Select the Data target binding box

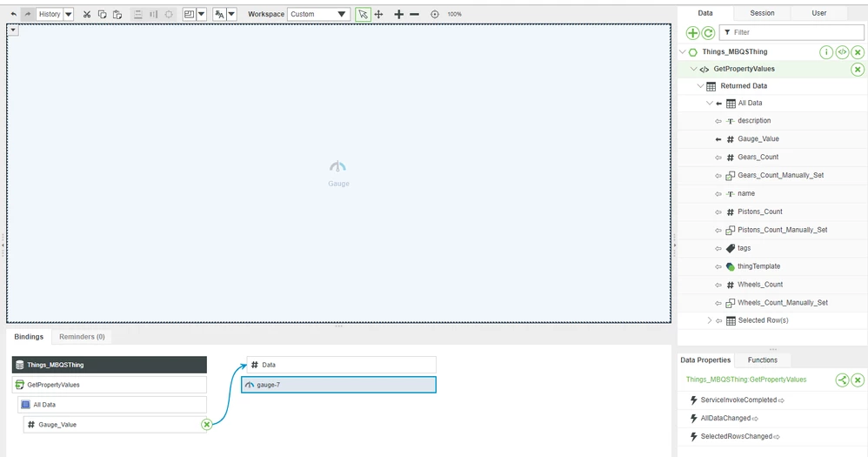point(342,365)
